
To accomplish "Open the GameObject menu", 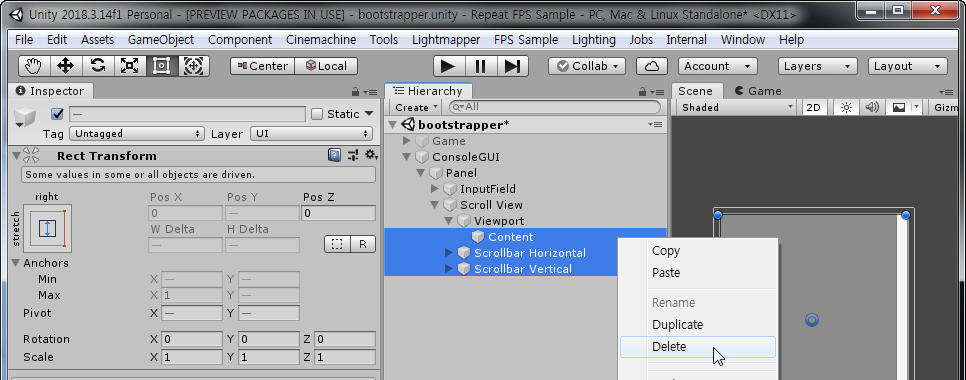I will tap(161, 39).
